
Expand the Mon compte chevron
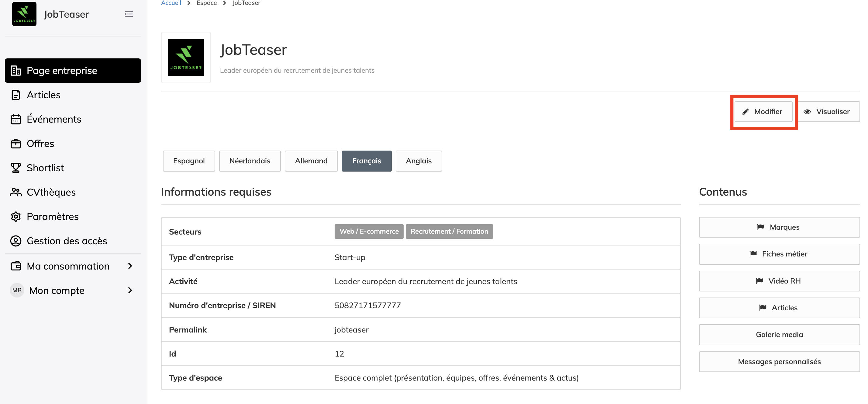pos(130,290)
